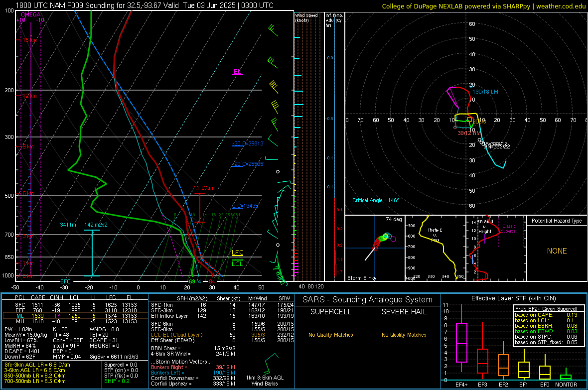Screen dimensions: 588x390
Task: Click the based on CAPE: 0.13 line
Action: 546,315
